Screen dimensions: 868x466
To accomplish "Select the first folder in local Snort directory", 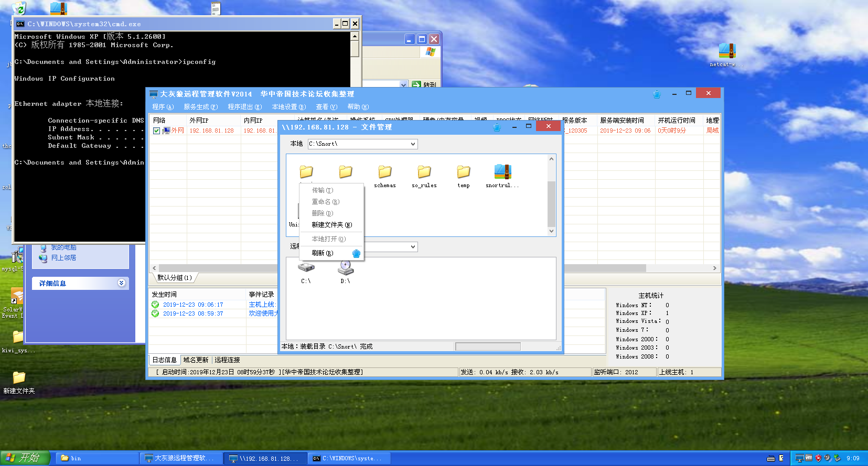I will pos(306,172).
